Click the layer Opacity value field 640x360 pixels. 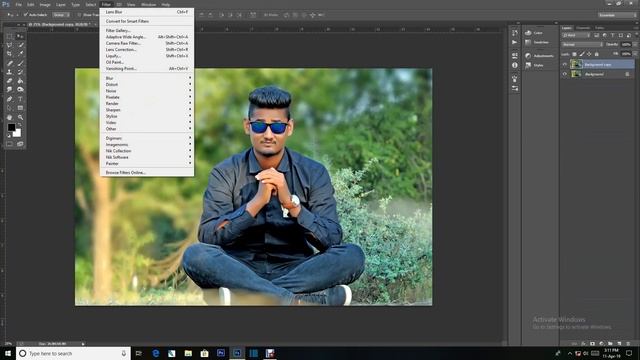point(626,44)
